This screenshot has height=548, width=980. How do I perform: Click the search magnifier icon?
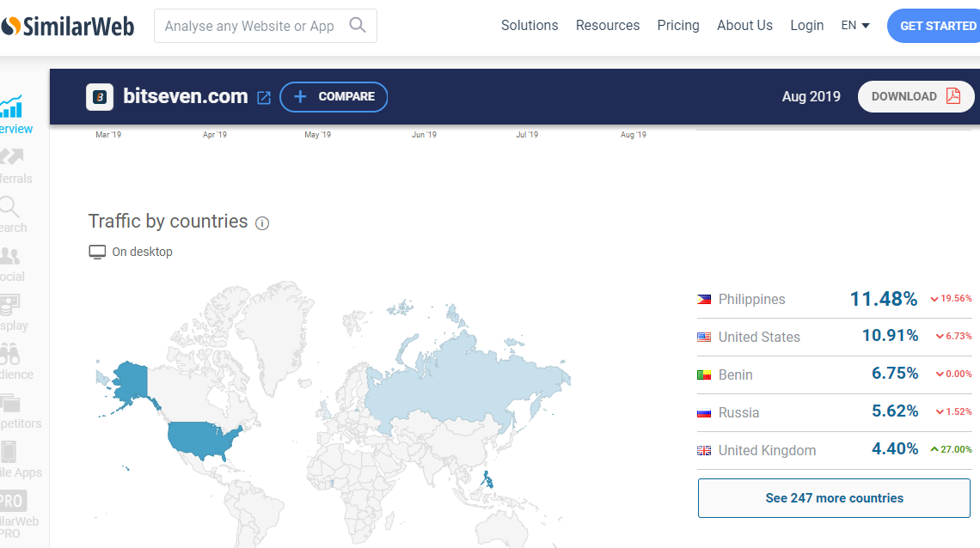point(358,25)
